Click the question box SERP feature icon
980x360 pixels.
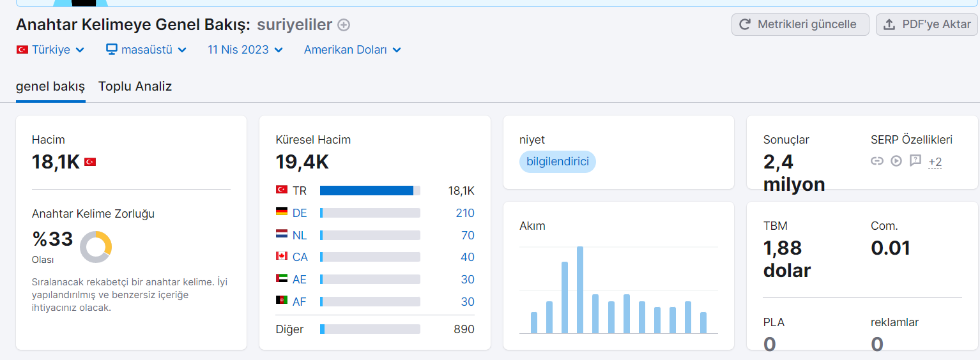click(x=915, y=161)
